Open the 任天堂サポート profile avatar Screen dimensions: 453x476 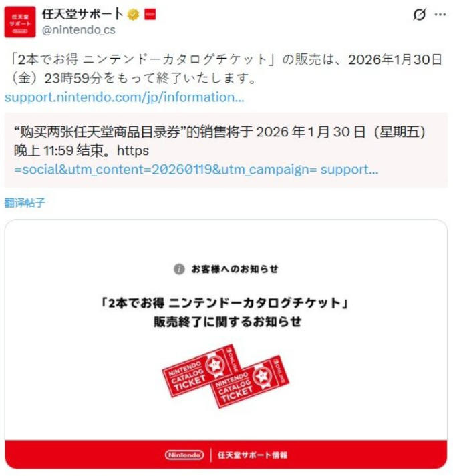click(x=20, y=22)
